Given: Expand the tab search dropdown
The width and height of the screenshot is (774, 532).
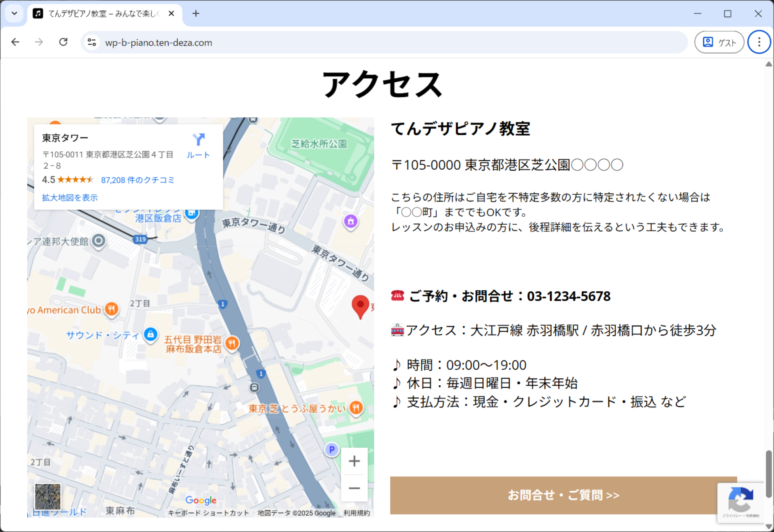Looking at the screenshot, I should [x=14, y=14].
